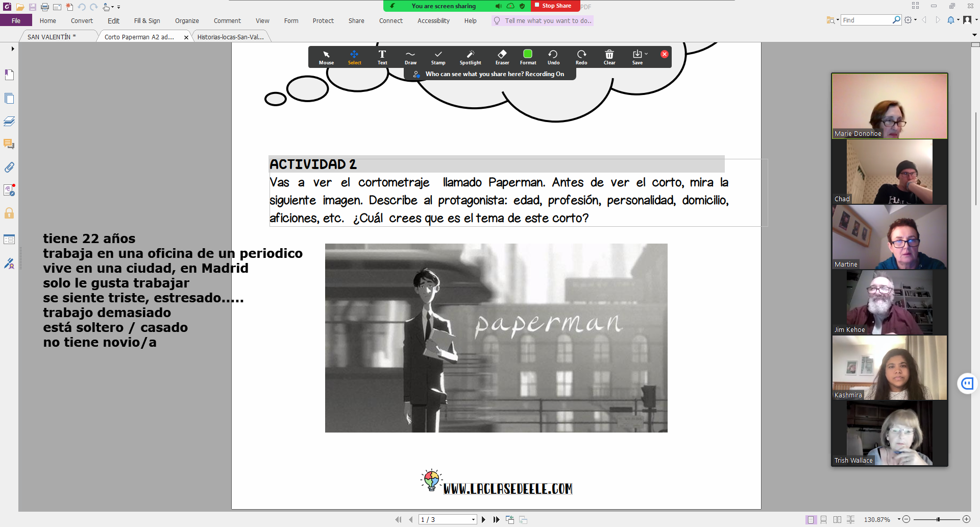Go to the next page
Image resolution: width=980 pixels, height=527 pixels.
point(483,519)
